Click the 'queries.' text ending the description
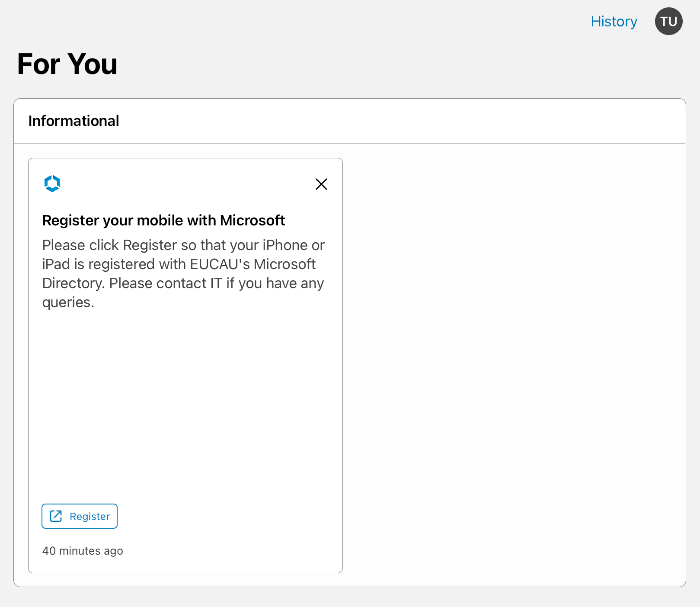The height and width of the screenshot is (607, 700). (x=68, y=302)
